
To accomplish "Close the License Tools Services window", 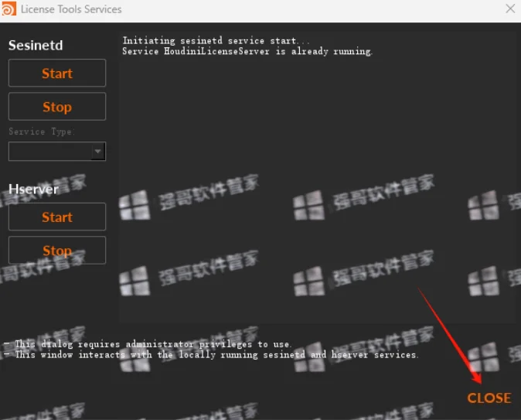I will 510,9.
